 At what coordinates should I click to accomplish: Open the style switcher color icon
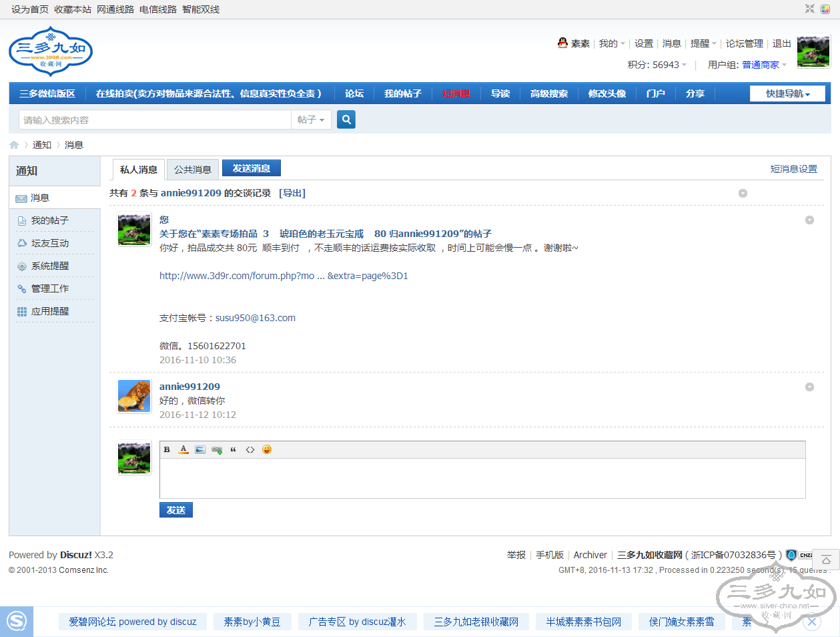825,9
